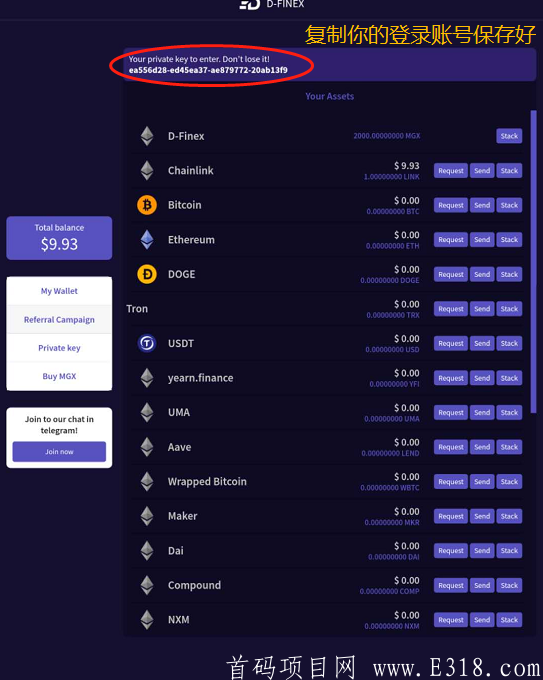Click Join now Telegram button
This screenshot has width=543, height=680.
[x=59, y=451]
